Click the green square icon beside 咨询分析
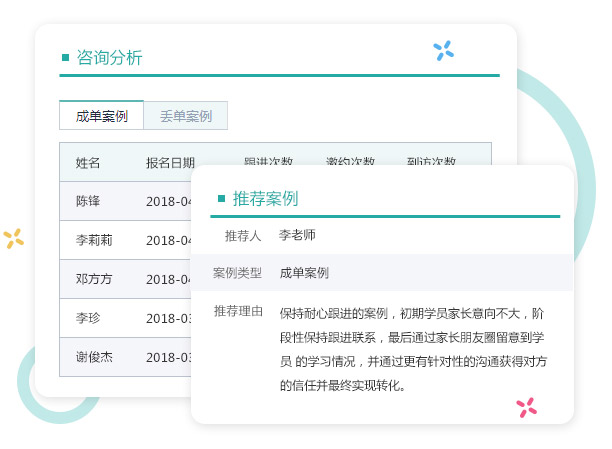This screenshot has width=612, height=449. [x=66, y=58]
